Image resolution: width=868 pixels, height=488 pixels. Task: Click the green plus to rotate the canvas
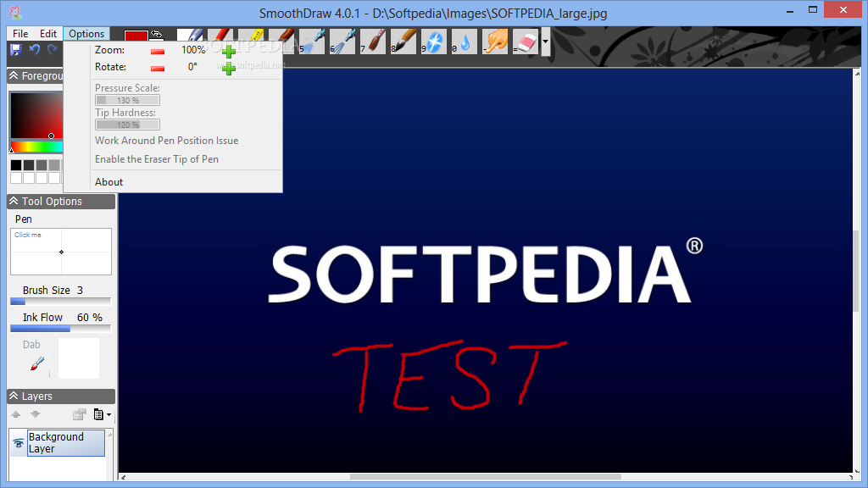click(229, 69)
